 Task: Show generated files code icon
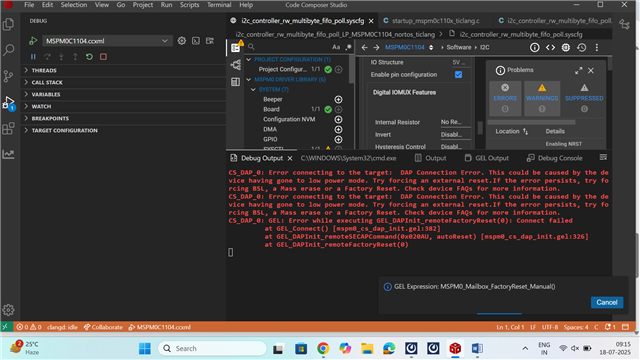550,47
